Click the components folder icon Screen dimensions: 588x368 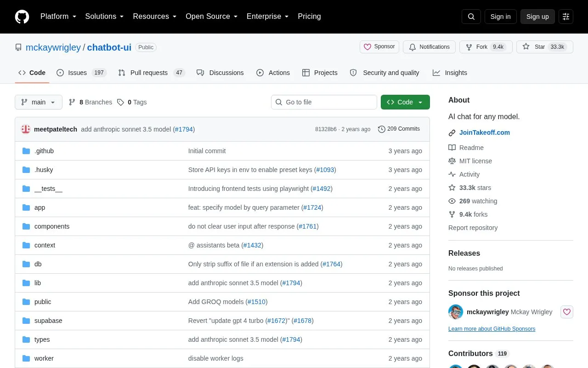26,226
